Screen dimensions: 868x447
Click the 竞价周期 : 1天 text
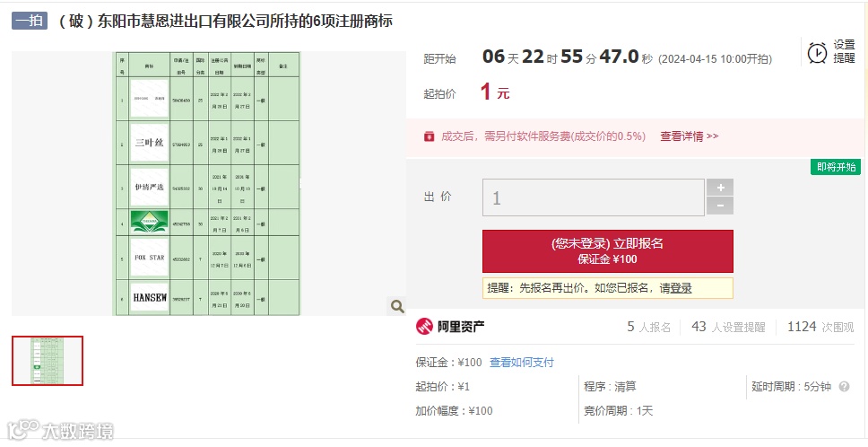pos(619,411)
